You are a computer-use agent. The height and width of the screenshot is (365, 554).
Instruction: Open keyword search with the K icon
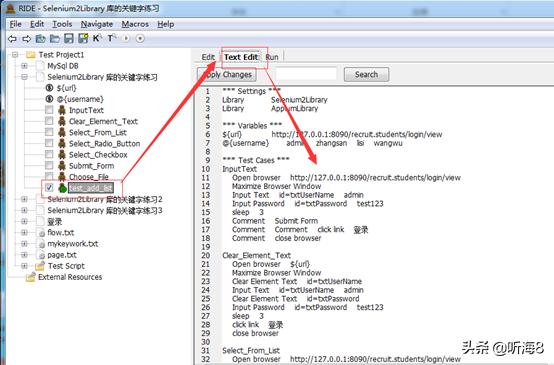(x=97, y=38)
